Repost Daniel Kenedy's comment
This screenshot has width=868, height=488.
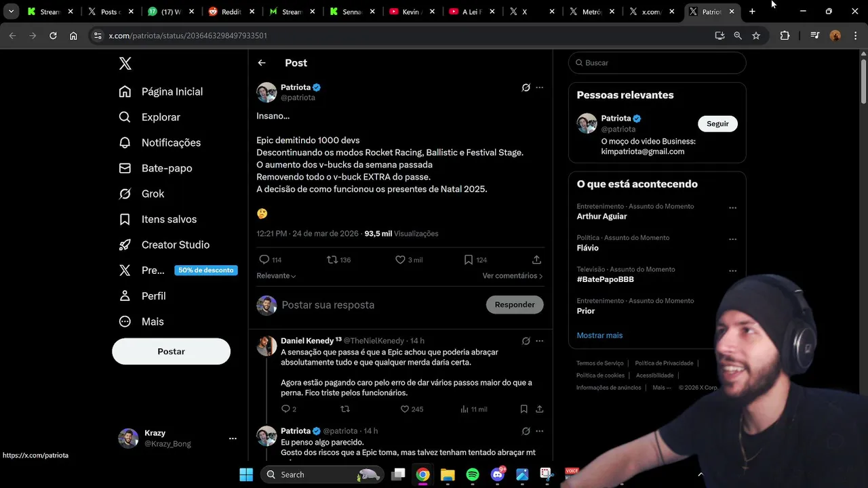[345, 409]
